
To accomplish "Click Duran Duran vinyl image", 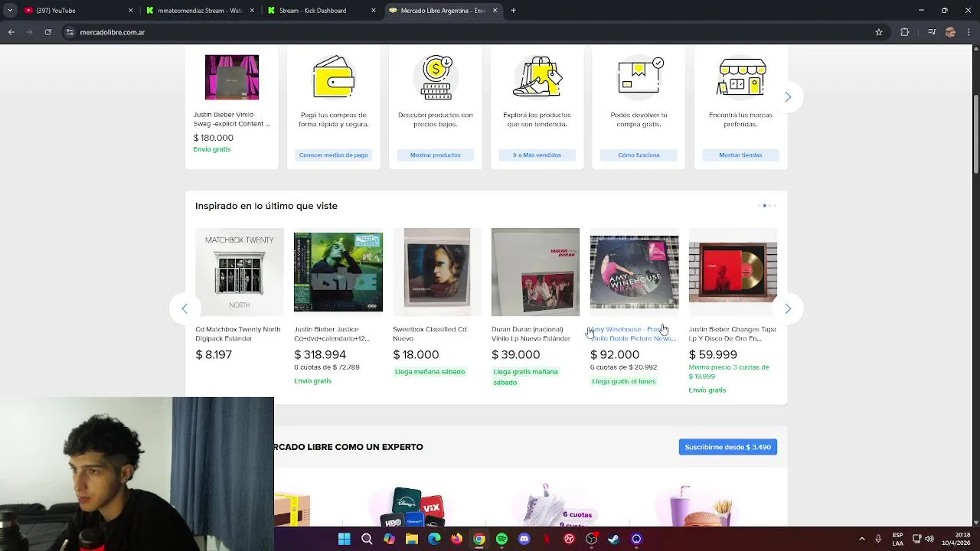I will click(536, 272).
